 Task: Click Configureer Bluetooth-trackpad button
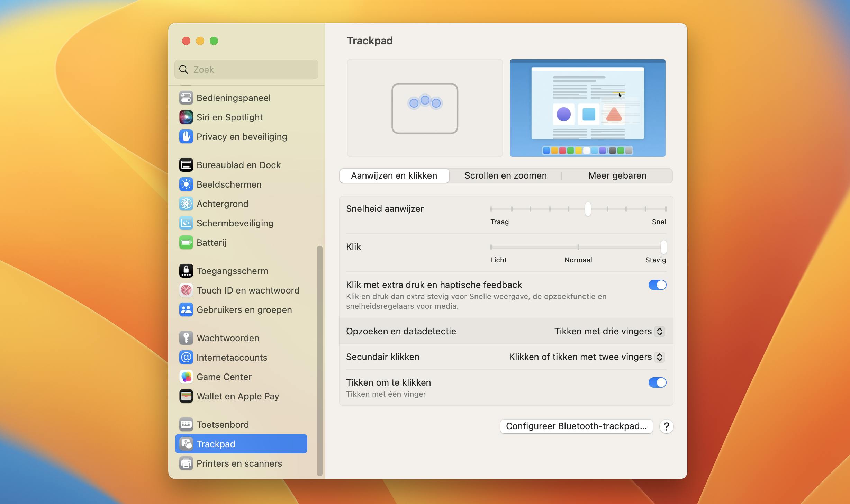tap(576, 426)
